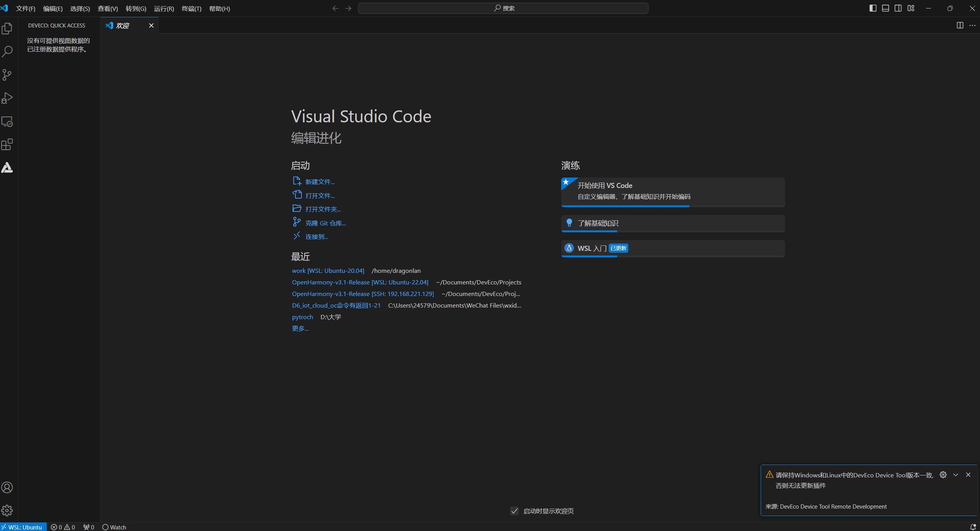Collapse the notification with chevron

(956, 475)
